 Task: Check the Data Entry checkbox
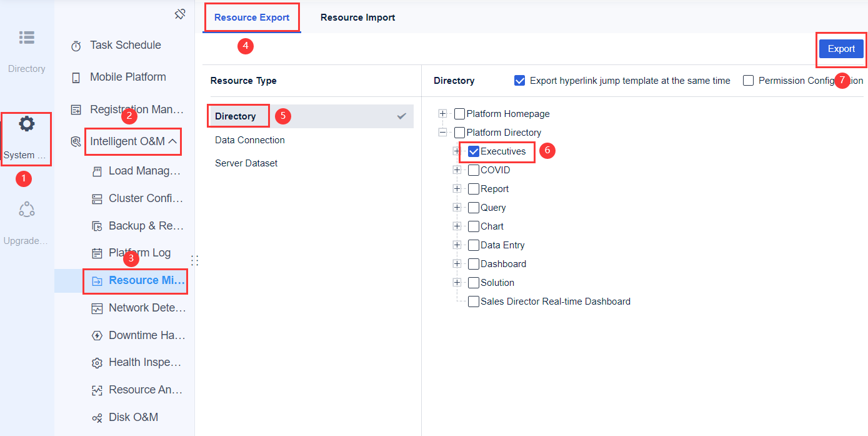point(474,245)
